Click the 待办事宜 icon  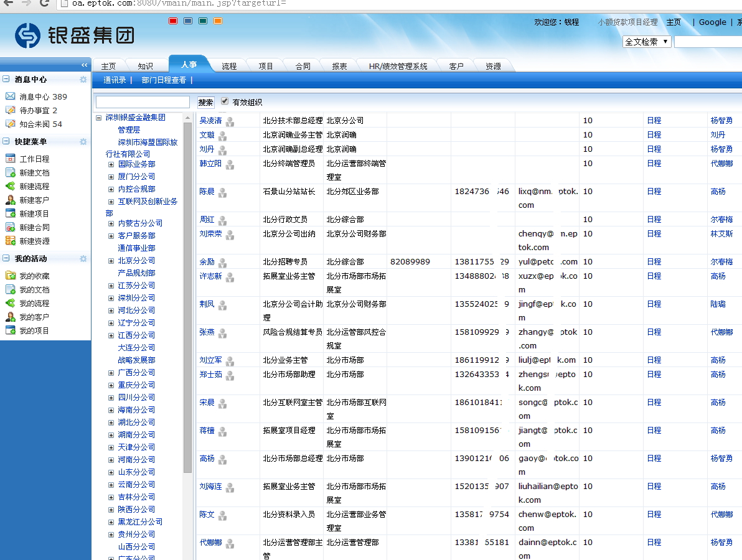click(x=11, y=110)
